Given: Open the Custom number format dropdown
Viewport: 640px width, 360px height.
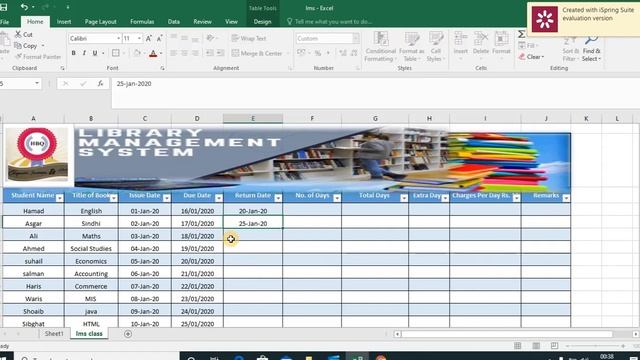Looking at the screenshot, I should (x=356, y=38).
